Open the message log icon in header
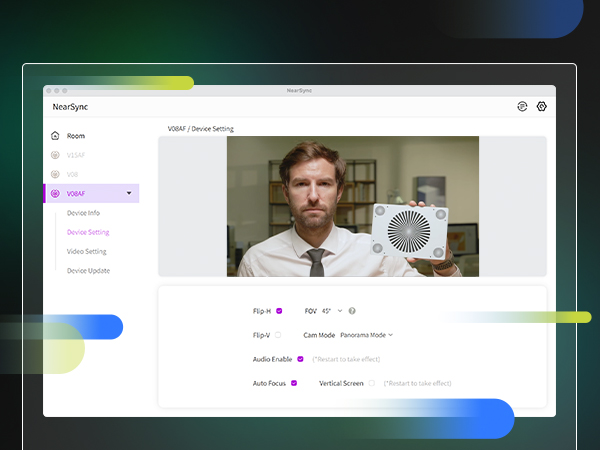 point(522,106)
